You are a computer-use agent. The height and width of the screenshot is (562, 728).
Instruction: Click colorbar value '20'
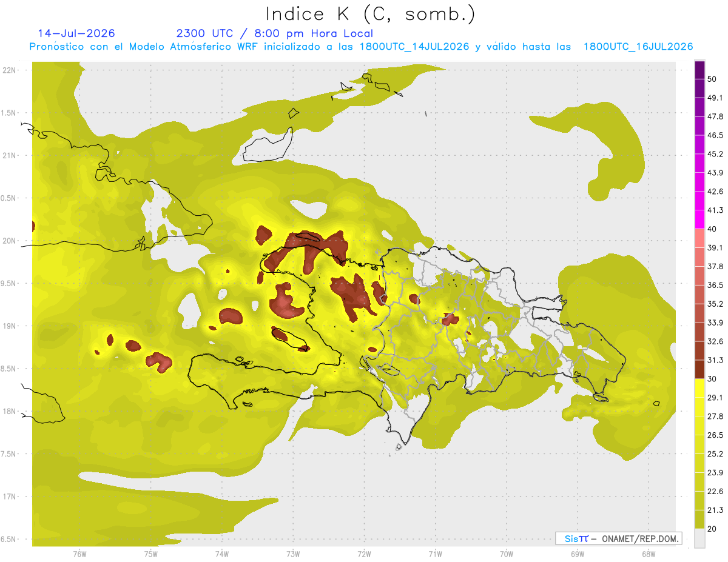(712, 529)
